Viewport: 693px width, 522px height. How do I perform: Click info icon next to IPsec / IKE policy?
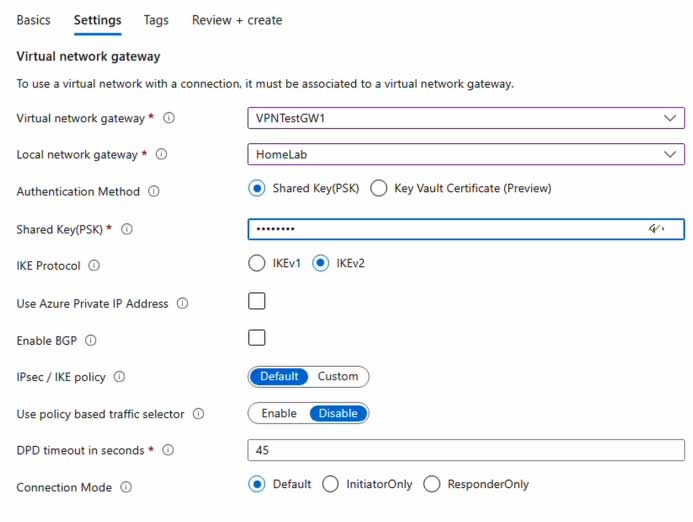point(119,377)
